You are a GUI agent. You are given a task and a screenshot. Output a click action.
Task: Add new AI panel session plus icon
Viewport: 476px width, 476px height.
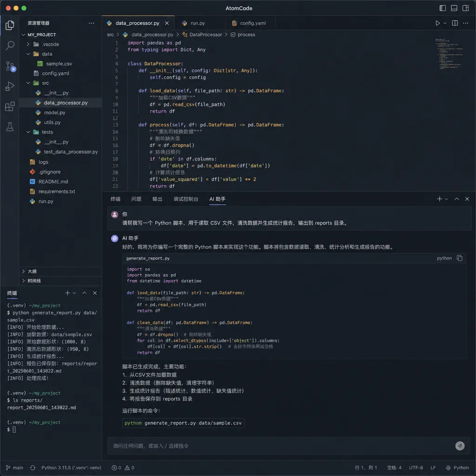coord(439,199)
